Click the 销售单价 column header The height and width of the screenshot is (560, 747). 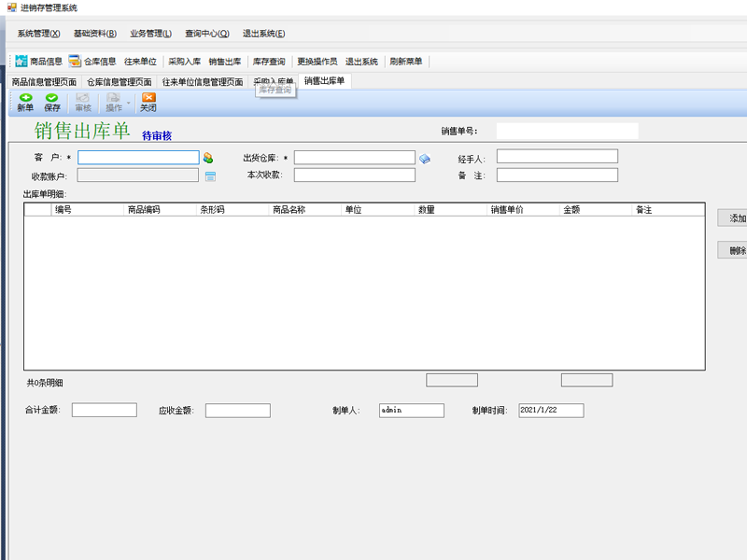(523, 209)
